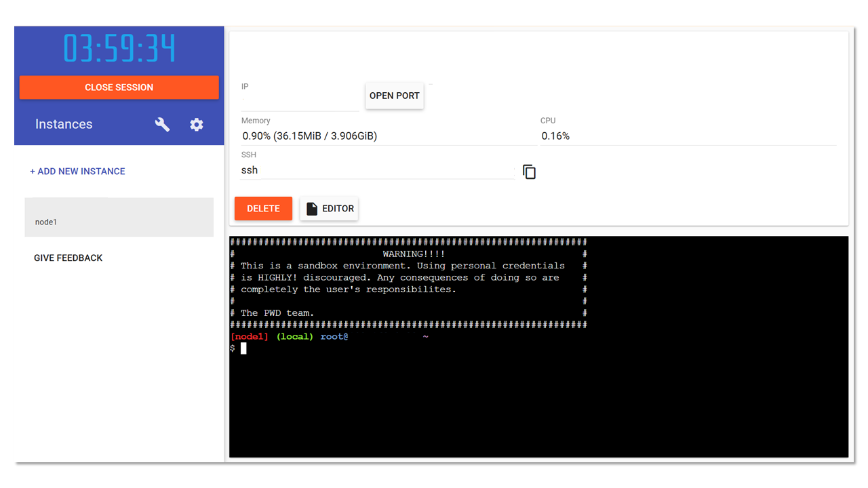Click the WARNING!!!! banner text in the terminal
This screenshot has width=868, height=488.
[x=414, y=254]
